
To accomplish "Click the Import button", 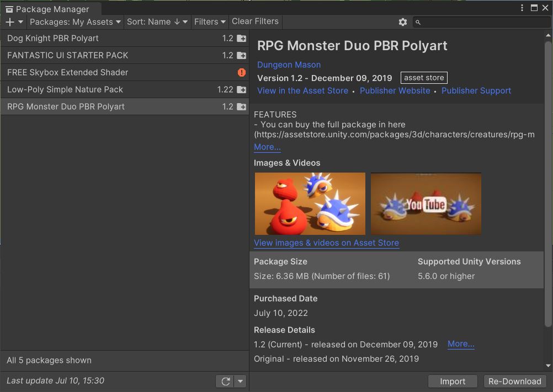I will click(453, 382).
